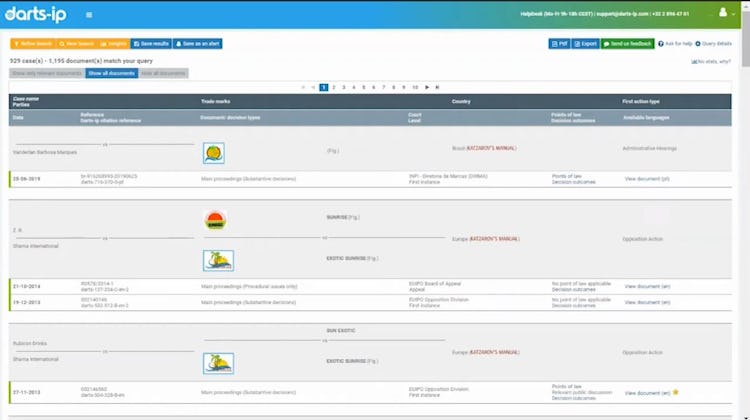This screenshot has height=420, width=750.
Task: View the document dated 19-12-2013
Action: (647, 303)
